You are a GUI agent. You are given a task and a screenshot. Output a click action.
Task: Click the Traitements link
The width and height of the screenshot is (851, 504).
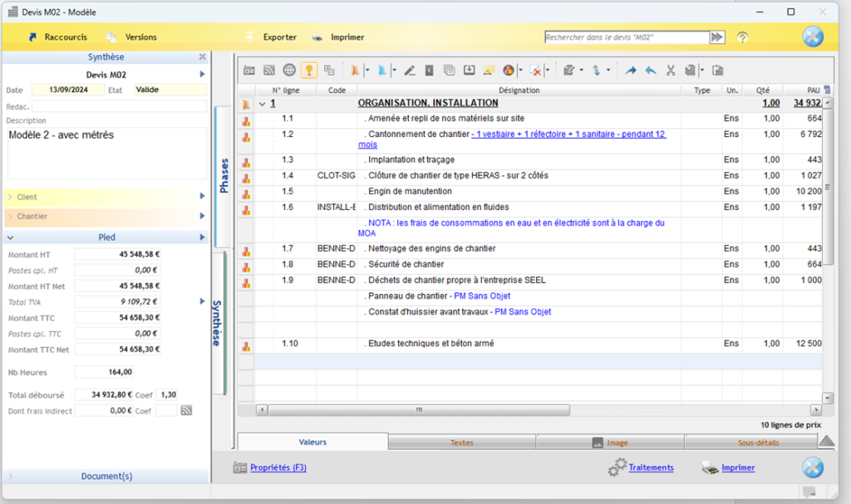tap(651, 468)
